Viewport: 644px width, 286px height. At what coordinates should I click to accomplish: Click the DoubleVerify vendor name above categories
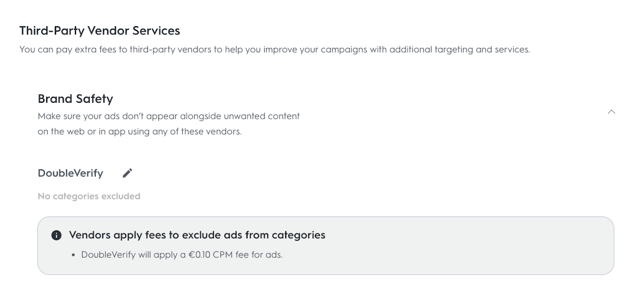pos(70,173)
